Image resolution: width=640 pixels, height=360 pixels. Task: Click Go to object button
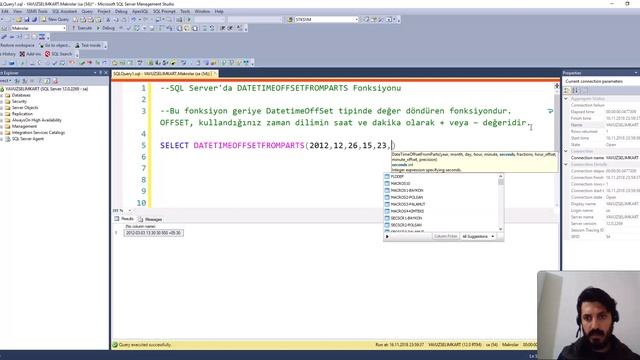(55, 45)
